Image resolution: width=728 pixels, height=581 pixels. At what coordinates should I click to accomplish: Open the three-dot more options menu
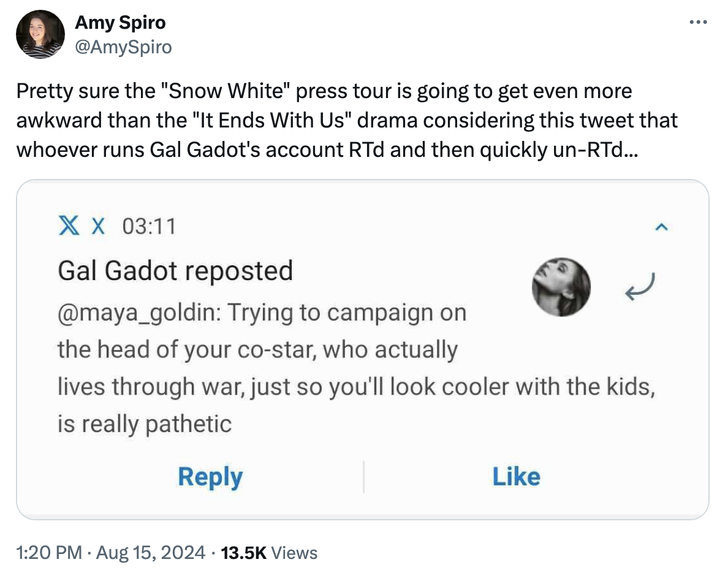point(698,22)
